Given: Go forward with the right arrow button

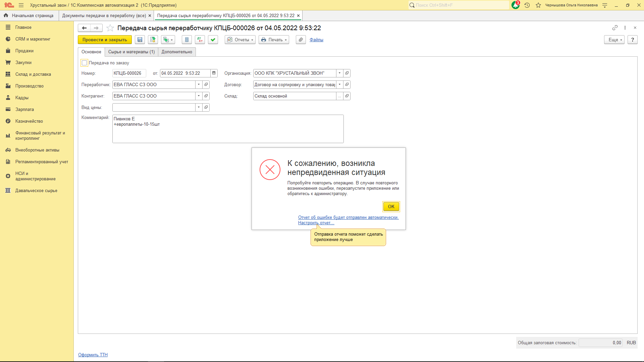Looking at the screenshot, I should (x=96, y=28).
